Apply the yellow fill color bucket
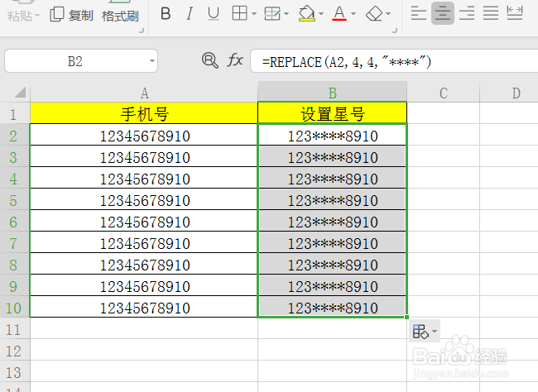The image size is (538, 392). (x=307, y=14)
